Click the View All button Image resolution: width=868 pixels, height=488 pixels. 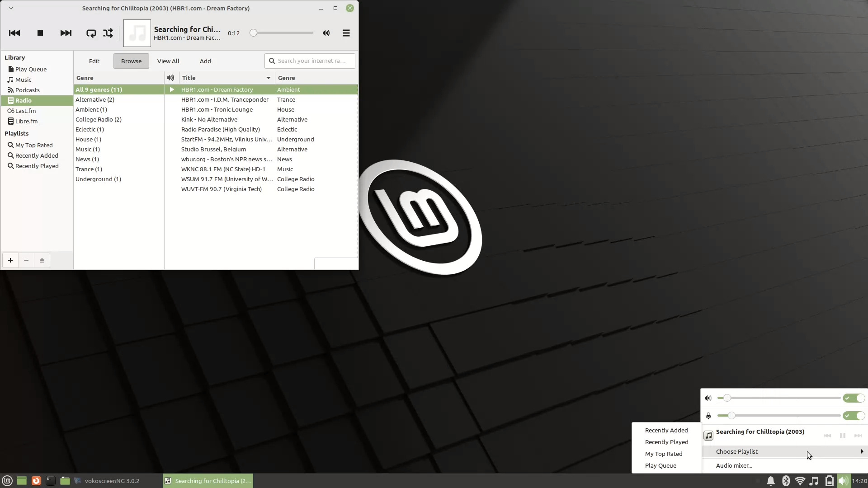tap(168, 61)
